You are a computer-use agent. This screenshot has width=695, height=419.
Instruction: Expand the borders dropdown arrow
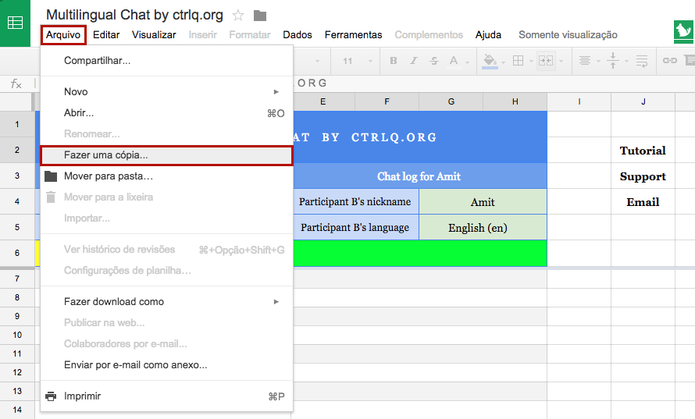pyautogui.click(x=531, y=61)
